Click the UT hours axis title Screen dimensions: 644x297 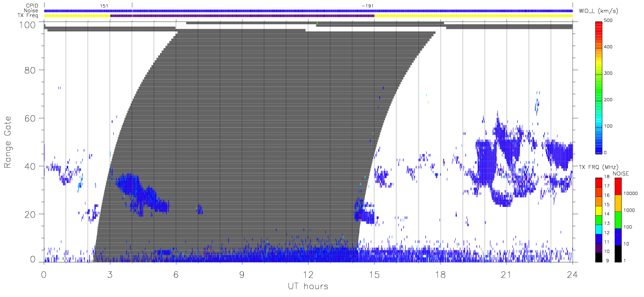point(307,286)
